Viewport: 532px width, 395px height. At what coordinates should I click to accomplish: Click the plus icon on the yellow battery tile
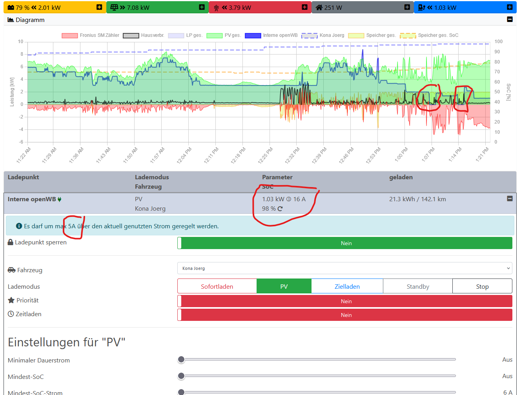tap(99, 7)
